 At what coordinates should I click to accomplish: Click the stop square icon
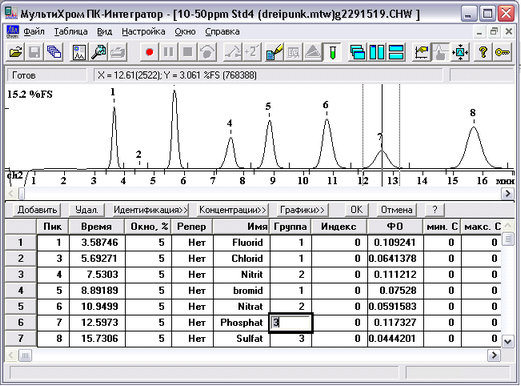pyautogui.click(x=188, y=52)
